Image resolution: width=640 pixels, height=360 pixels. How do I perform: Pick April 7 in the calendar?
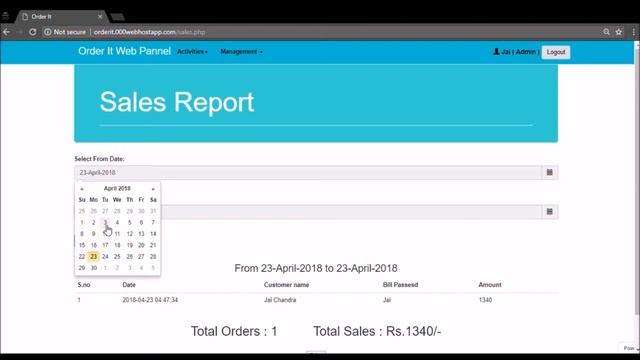[153, 222]
